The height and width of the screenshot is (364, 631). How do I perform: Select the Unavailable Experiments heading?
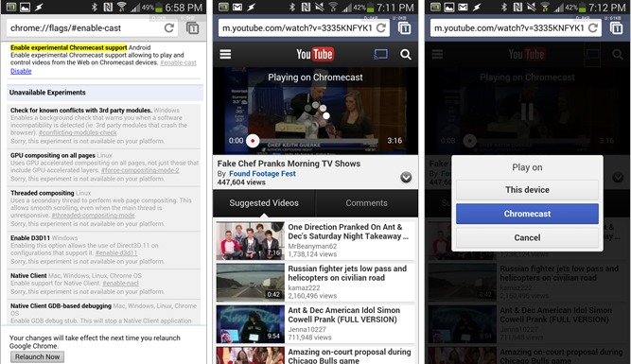[x=47, y=93]
